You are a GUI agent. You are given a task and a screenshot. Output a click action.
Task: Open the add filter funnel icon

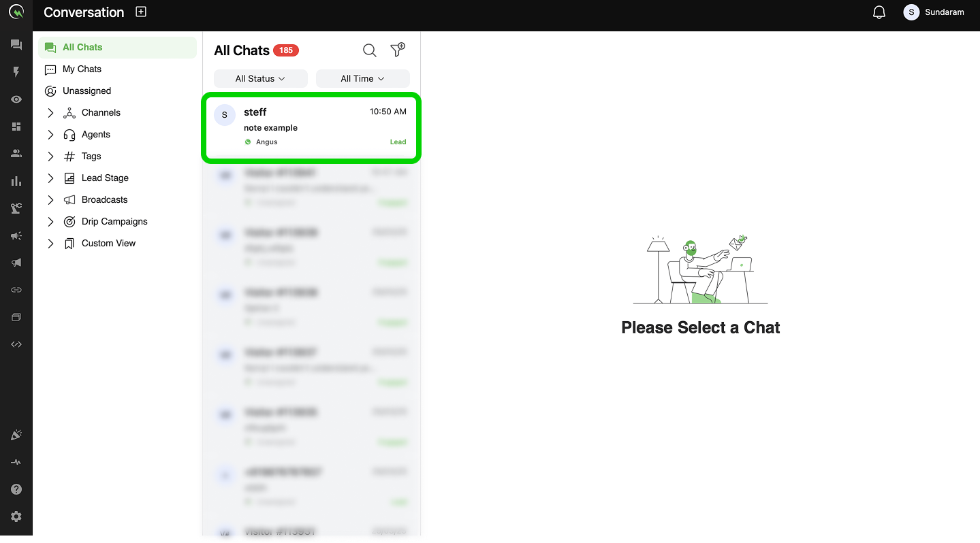click(398, 50)
